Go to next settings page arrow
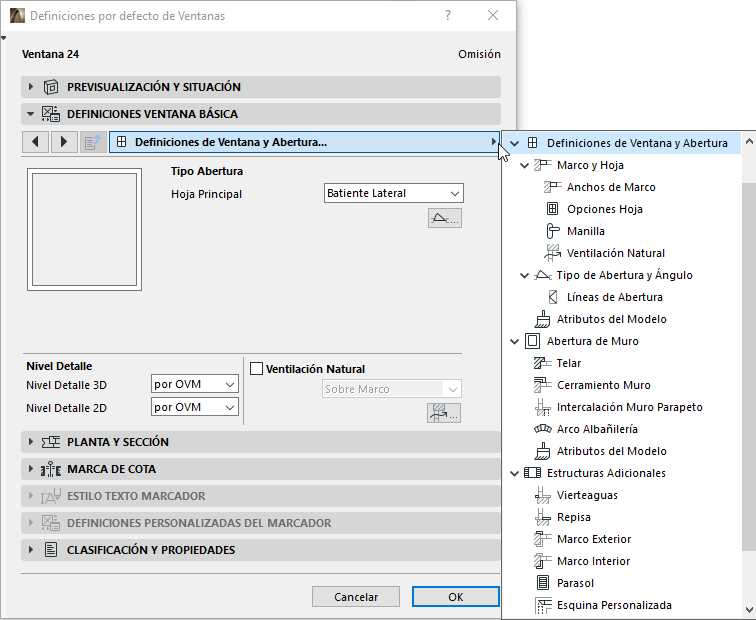756x620 pixels. coord(64,142)
